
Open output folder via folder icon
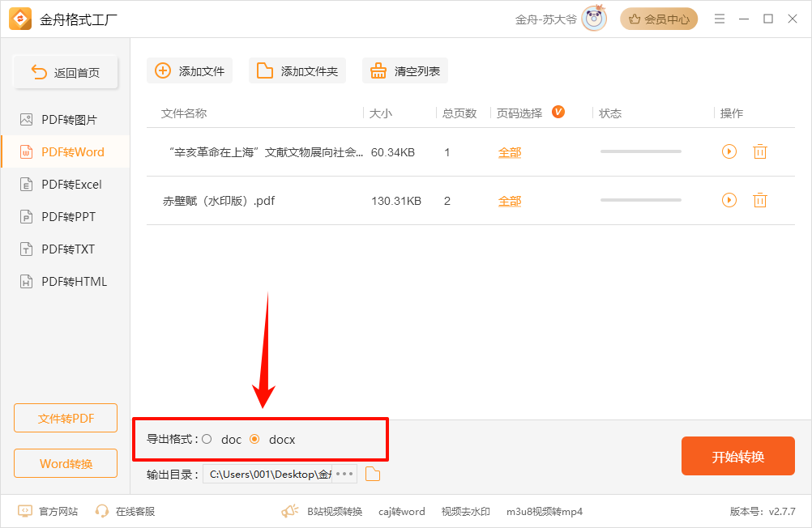(373, 475)
